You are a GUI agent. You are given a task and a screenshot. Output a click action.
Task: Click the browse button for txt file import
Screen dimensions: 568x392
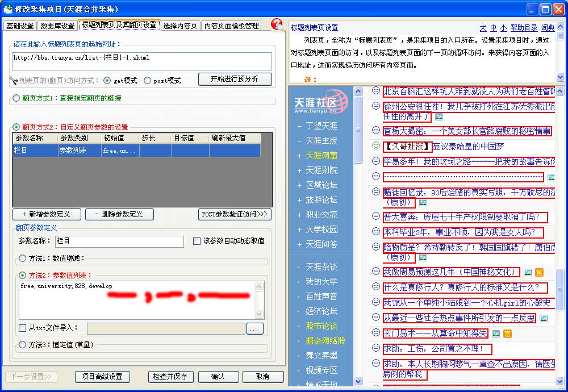[x=254, y=328]
